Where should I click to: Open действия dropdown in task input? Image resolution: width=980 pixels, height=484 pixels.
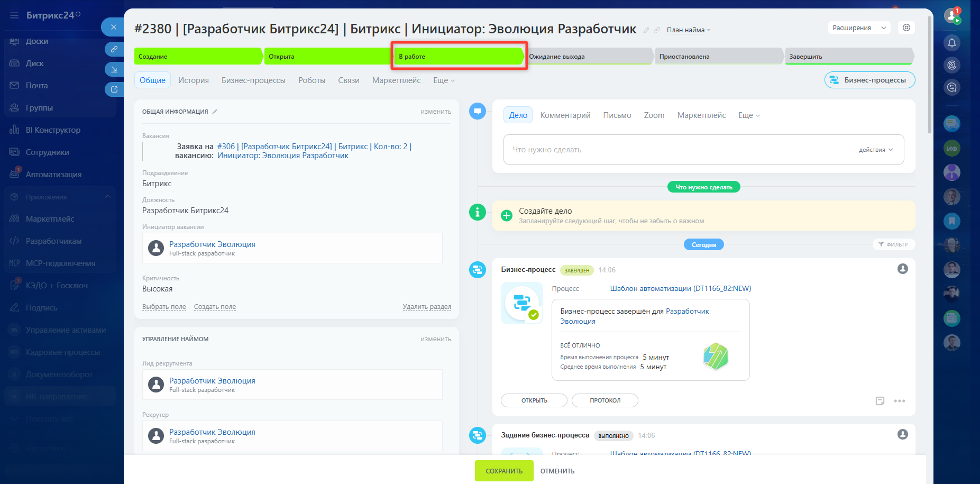pos(876,150)
